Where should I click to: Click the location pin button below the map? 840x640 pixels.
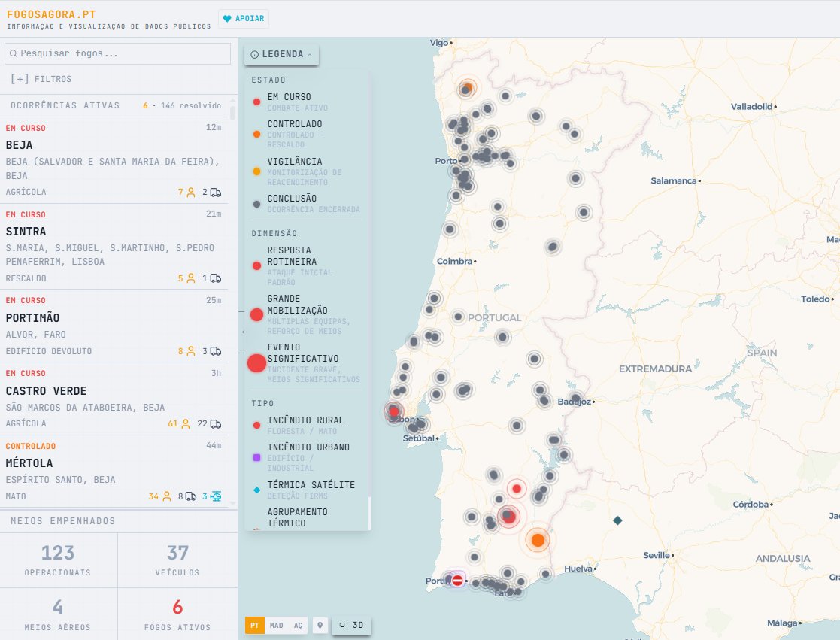pyautogui.click(x=320, y=625)
